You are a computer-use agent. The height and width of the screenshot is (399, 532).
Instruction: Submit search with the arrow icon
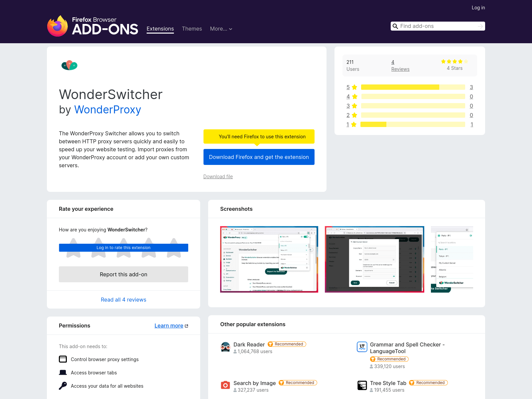(480, 26)
